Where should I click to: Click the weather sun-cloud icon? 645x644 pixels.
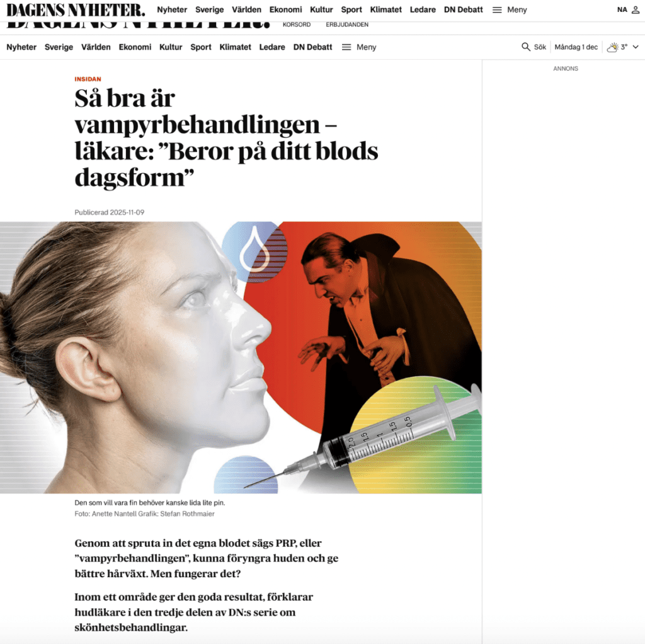612,47
